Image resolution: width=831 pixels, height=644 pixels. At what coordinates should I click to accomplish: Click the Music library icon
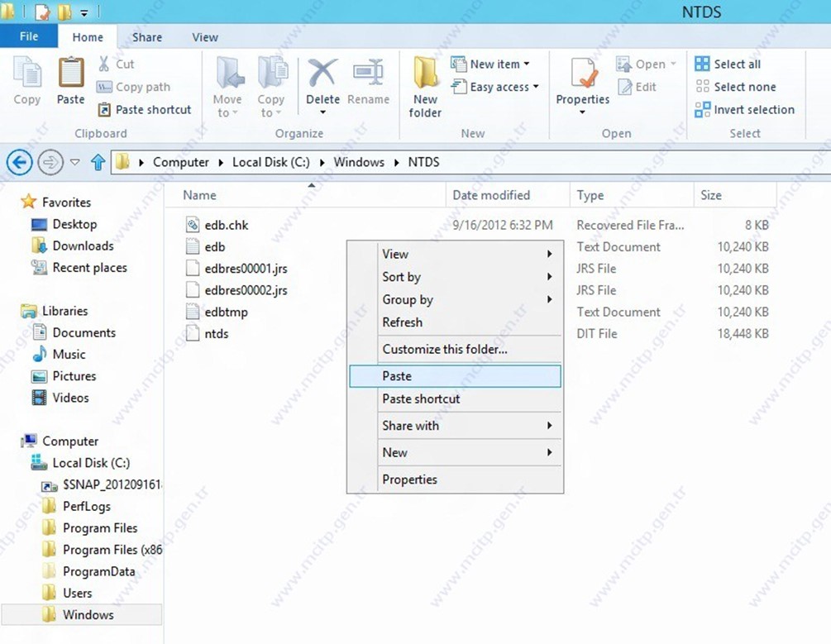[x=39, y=354]
